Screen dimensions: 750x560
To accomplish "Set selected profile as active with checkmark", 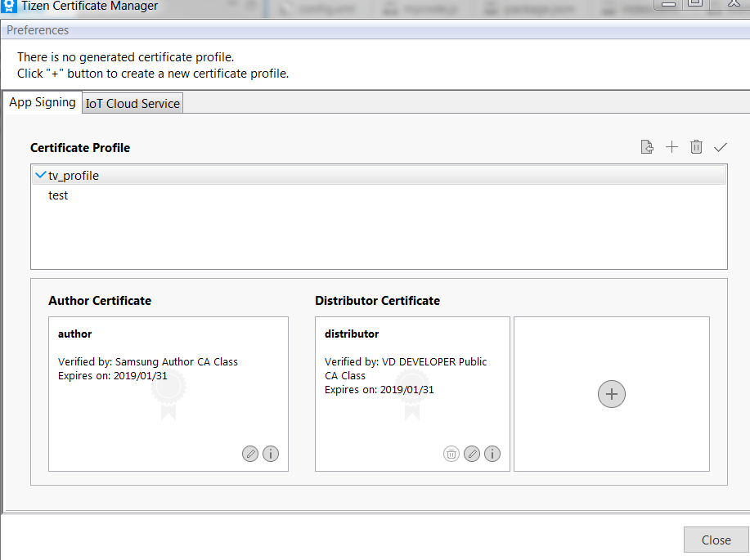I will [721, 147].
